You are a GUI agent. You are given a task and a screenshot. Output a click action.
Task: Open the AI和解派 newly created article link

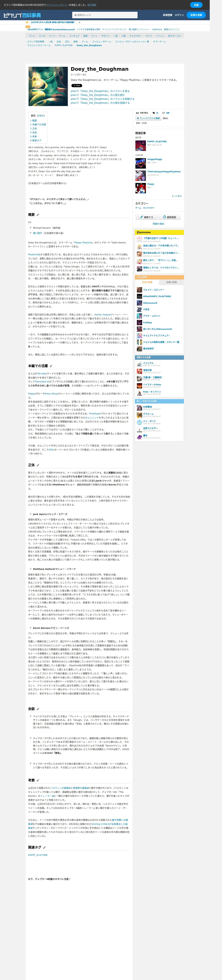pos(147,407)
